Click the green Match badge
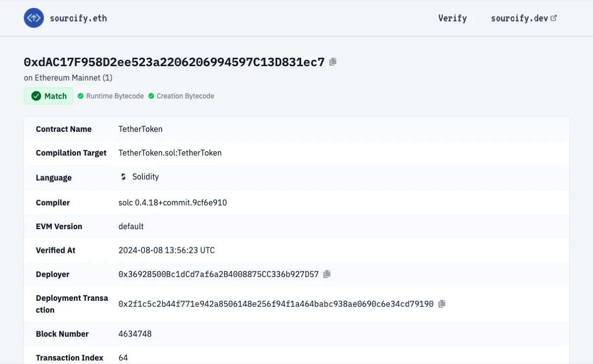Viewport: 593px width, 364px height. [x=48, y=96]
